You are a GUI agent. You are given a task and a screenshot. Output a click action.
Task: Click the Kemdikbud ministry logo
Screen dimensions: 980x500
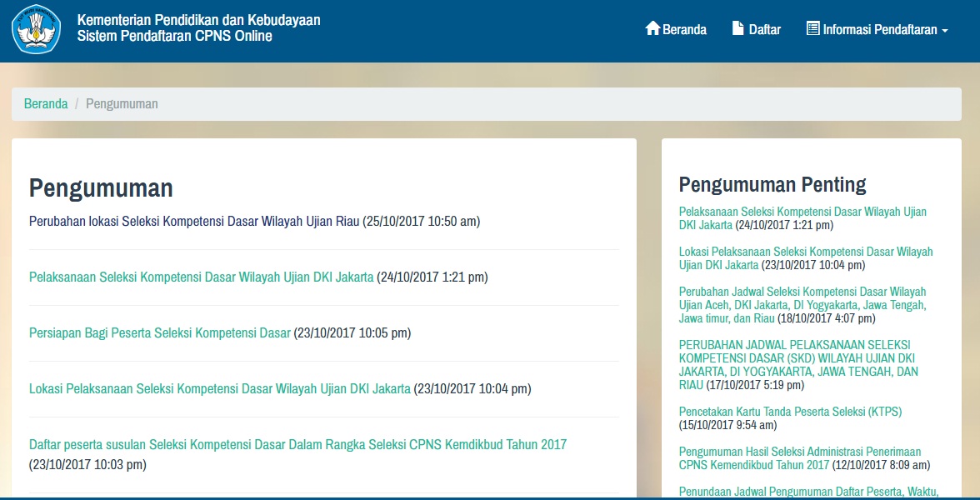point(36,29)
